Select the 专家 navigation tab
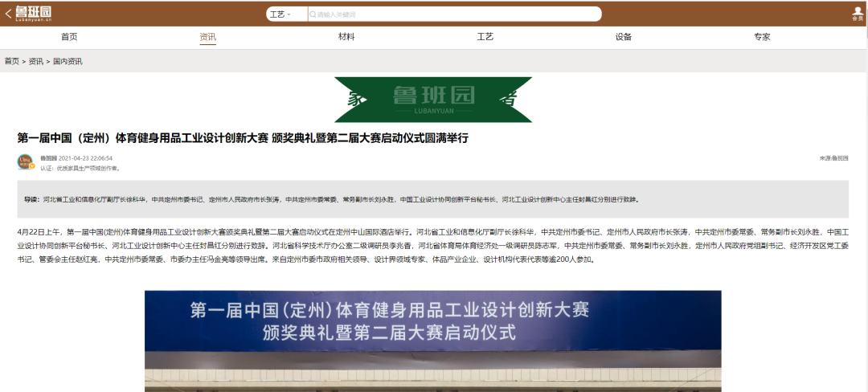868x392 pixels. click(x=762, y=37)
